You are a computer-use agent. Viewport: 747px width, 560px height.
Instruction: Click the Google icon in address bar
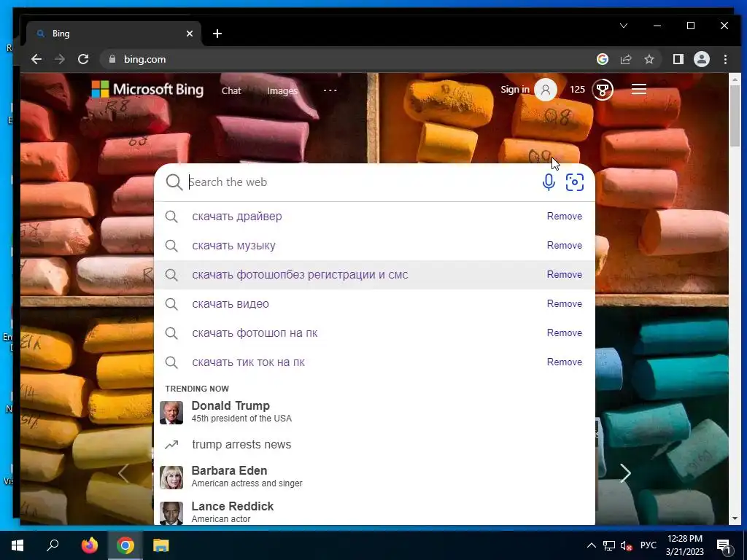coord(602,59)
